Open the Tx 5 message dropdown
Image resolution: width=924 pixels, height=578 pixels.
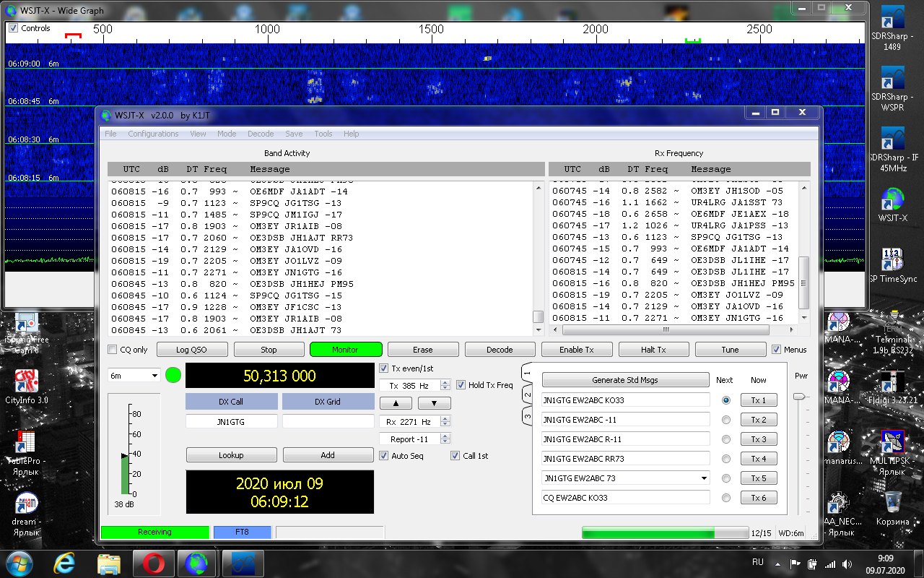(704, 478)
